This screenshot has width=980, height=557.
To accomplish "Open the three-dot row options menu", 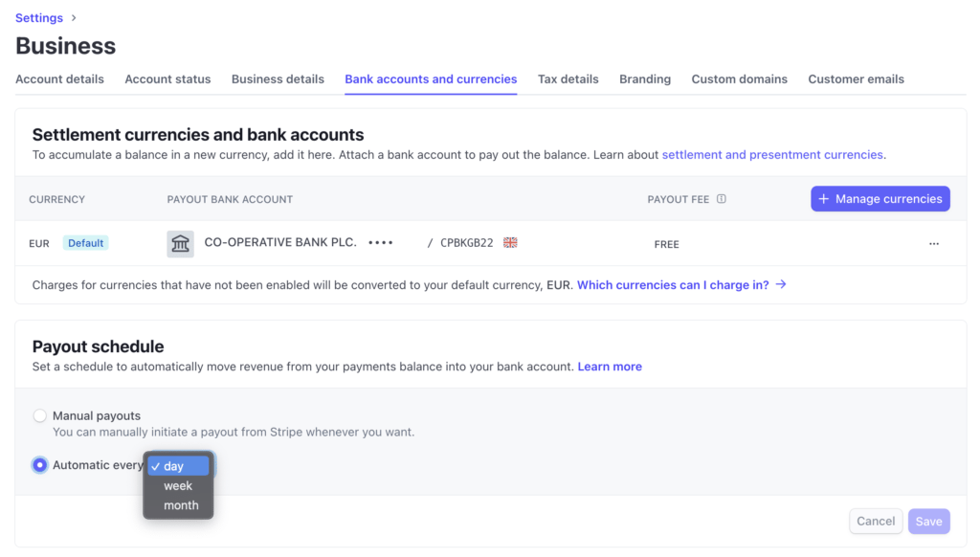I will pos(934,244).
